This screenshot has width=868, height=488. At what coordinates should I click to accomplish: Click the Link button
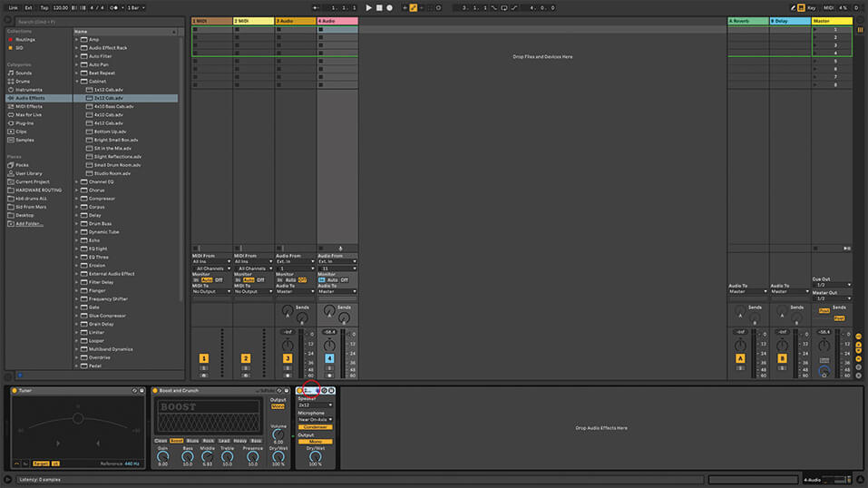tap(14, 8)
